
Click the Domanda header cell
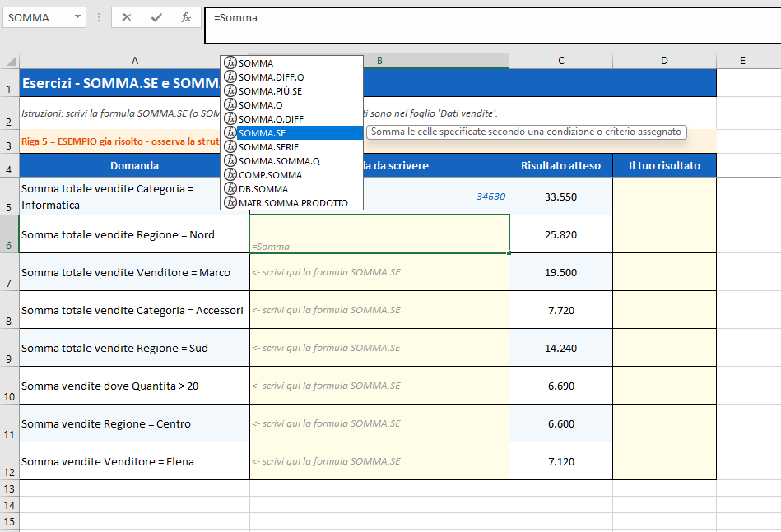134,165
